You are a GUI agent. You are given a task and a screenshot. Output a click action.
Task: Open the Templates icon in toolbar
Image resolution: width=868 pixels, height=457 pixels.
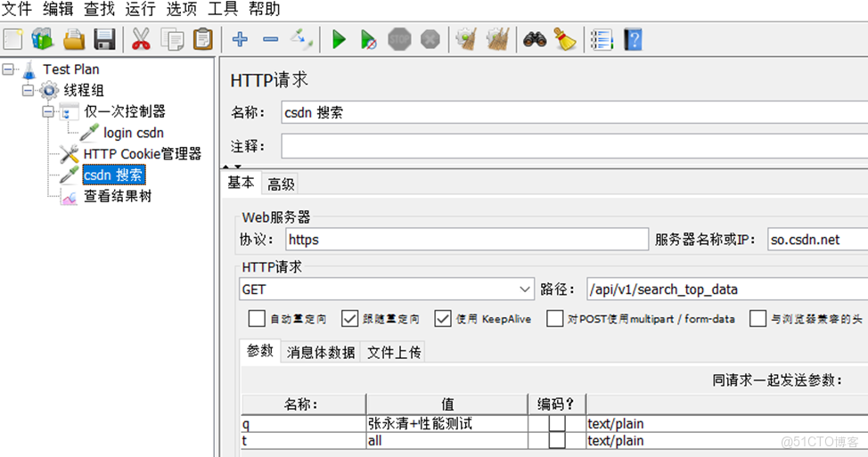tap(43, 39)
